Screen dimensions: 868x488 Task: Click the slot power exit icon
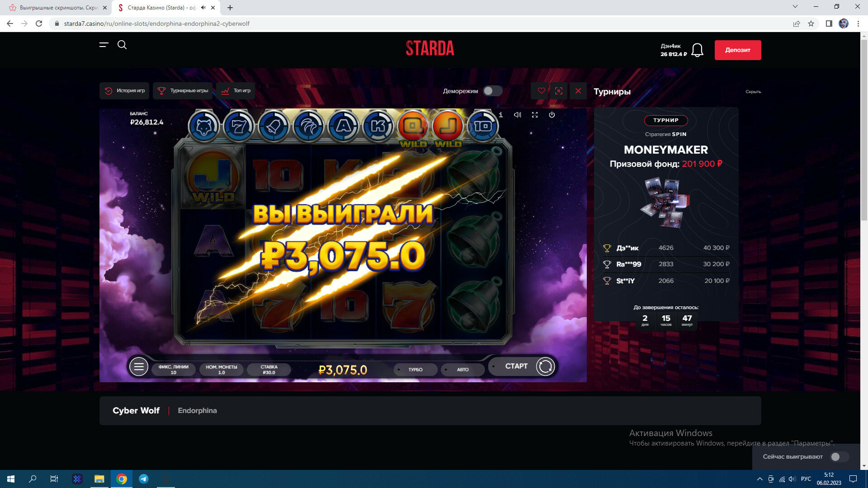coord(552,115)
